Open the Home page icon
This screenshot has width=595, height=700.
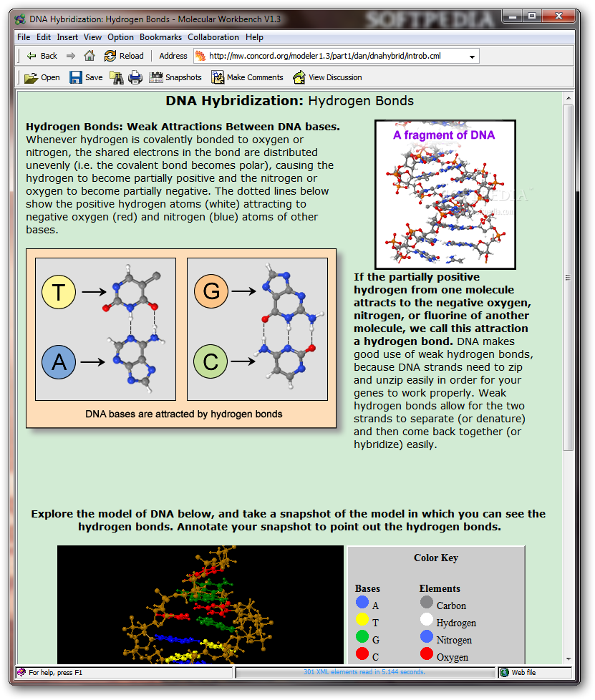point(90,56)
